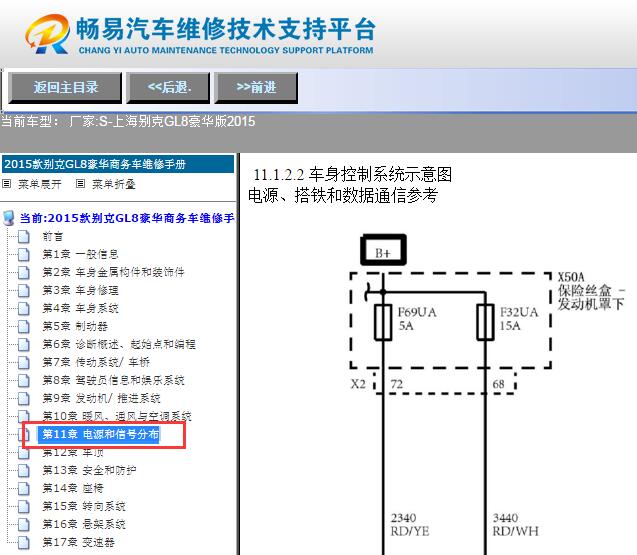Open 第2章 车身金属构件和装饰件
This screenshot has height=555, width=637.
click(x=113, y=272)
